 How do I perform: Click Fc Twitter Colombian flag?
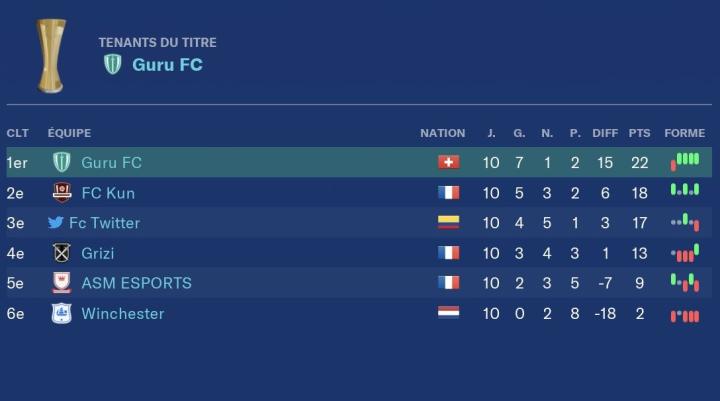(448, 223)
